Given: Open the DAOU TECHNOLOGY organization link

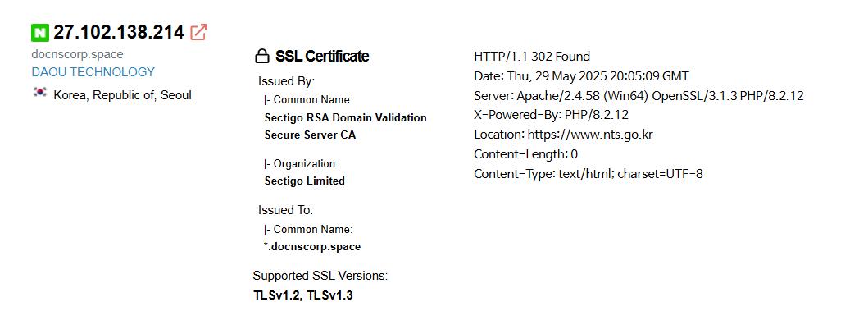Looking at the screenshot, I should tap(93, 72).
